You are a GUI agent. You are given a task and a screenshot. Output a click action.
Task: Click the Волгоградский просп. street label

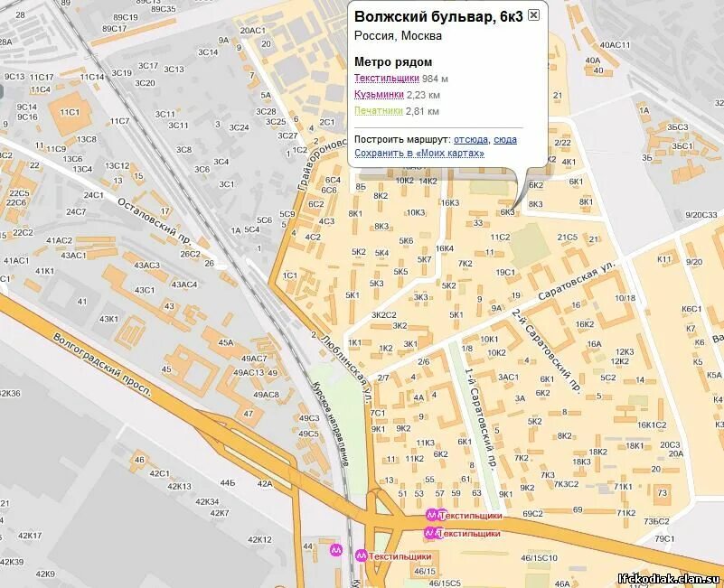(102, 365)
